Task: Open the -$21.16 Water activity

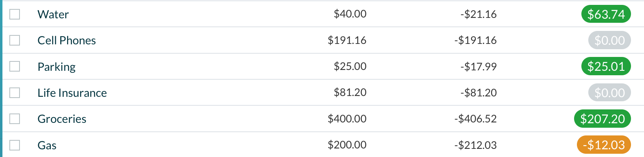Action: pos(479,14)
